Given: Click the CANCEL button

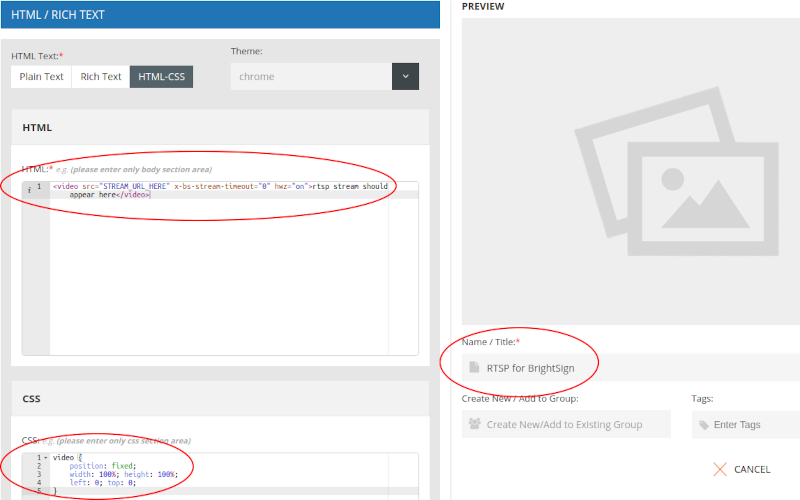Looking at the screenshot, I should click(x=742, y=469).
